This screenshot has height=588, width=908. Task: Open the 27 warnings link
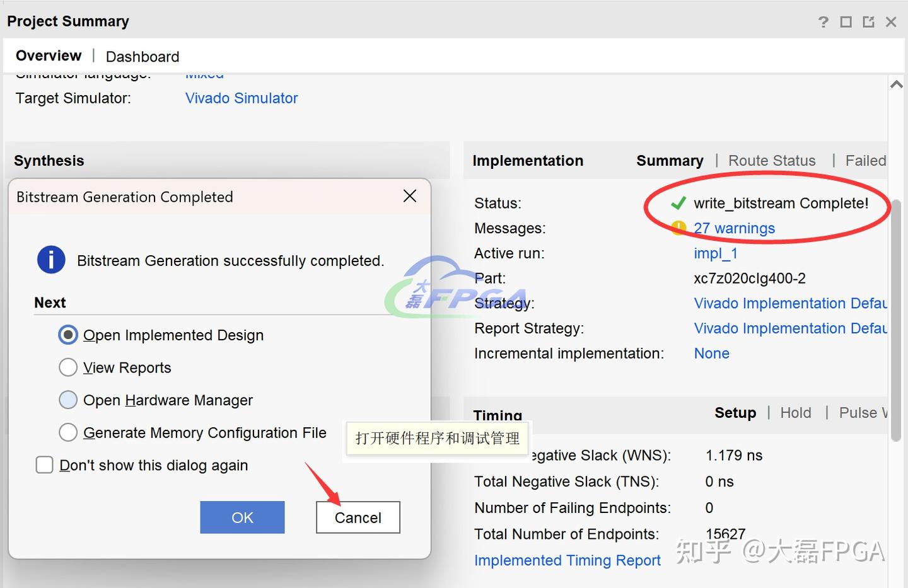734,228
